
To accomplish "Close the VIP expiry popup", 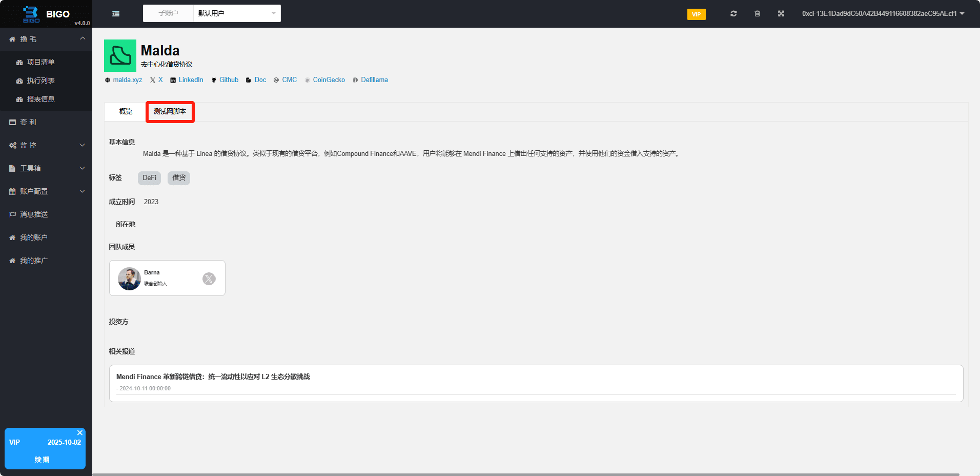I will coord(80,433).
